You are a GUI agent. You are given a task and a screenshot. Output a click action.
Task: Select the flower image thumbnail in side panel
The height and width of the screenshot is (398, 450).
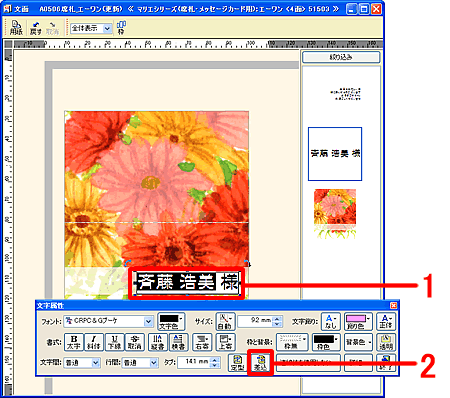pos(335,214)
